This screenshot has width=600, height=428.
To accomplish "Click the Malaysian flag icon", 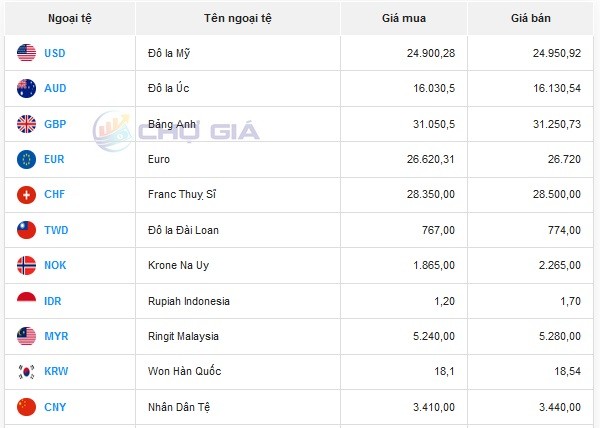I will pos(27,336).
